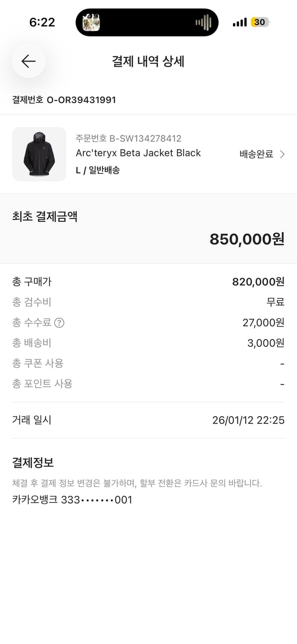
Task: Select the Arc'teryx jacket product image
Action: click(x=39, y=154)
